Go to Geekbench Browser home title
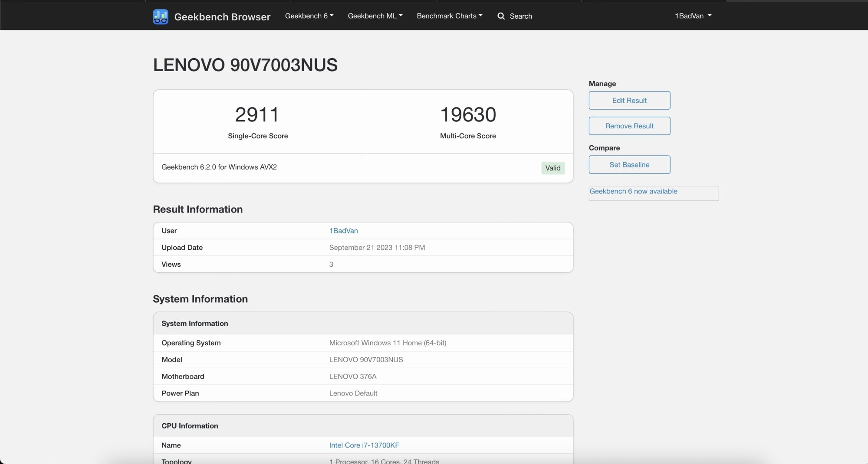The image size is (868, 464). point(222,16)
